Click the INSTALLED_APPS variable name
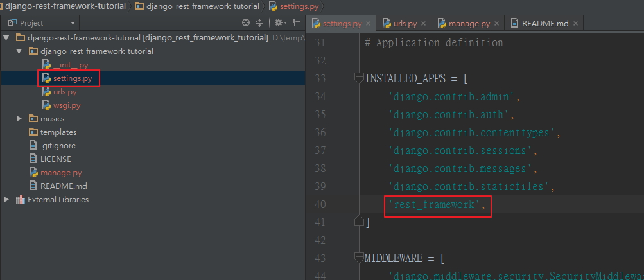The image size is (644, 280). pos(405,78)
